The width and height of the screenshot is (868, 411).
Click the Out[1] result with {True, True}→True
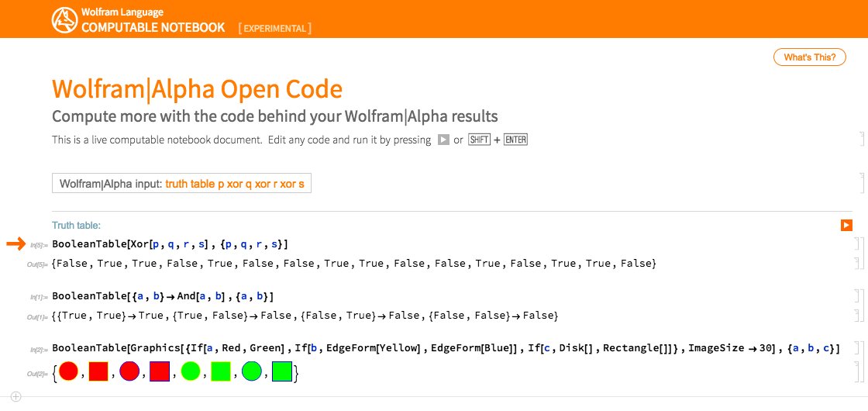(305, 316)
